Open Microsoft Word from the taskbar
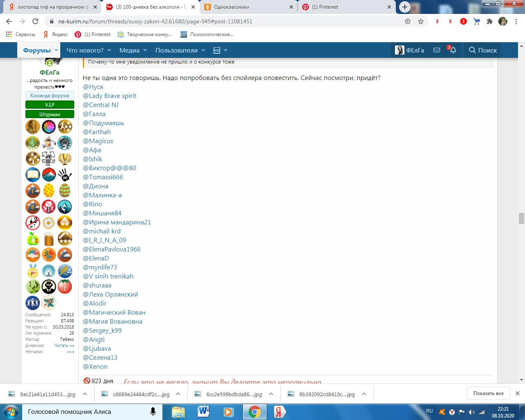Viewport: 525px width, 420px height. click(203, 412)
